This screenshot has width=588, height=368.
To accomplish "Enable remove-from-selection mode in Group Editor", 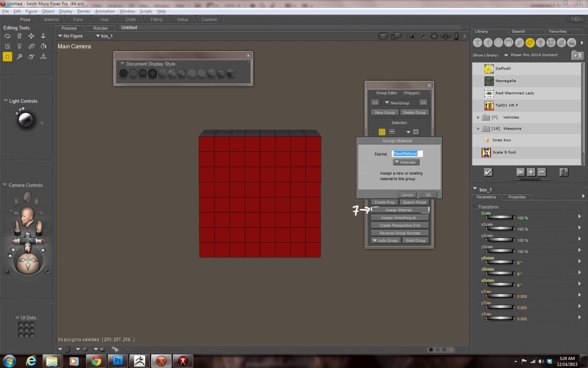I will tap(392, 132).
